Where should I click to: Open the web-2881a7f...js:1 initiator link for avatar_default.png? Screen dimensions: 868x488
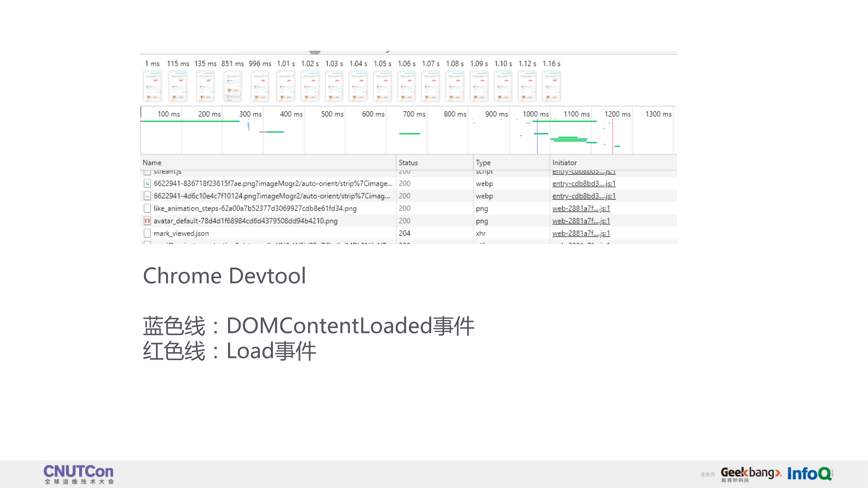(581, 221)
